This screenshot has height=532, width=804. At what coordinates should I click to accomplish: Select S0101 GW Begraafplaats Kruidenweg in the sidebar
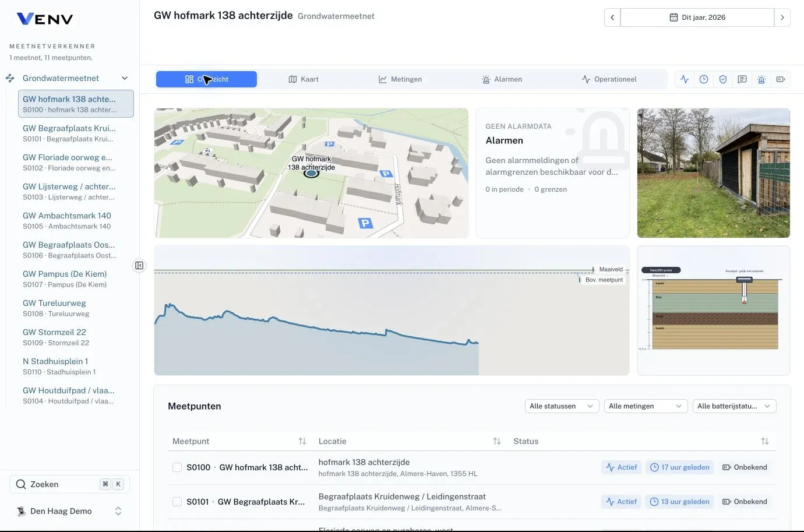(x=76, y=133)
